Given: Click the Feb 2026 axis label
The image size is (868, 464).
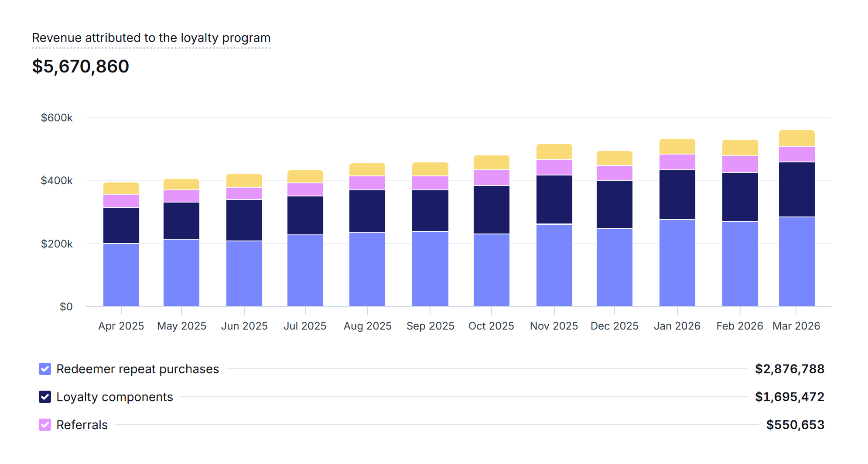Looking at the screenshot, I should tap(739, 326).
